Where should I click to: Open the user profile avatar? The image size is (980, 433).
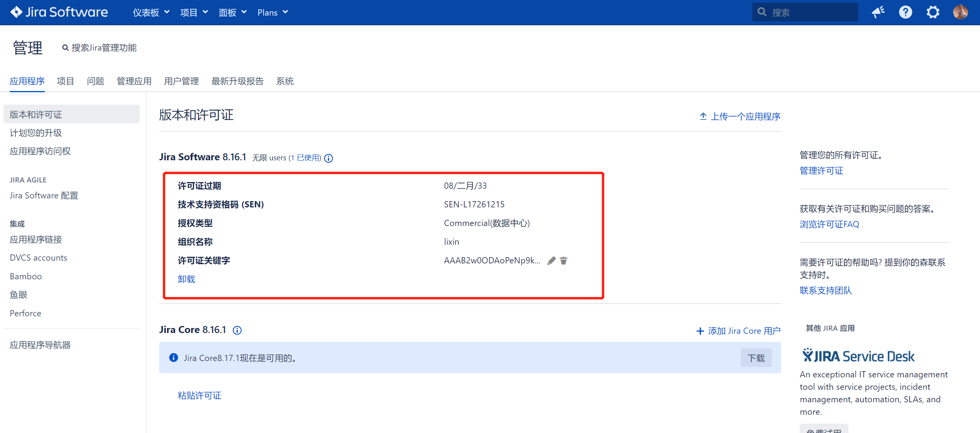click(960, 12)
